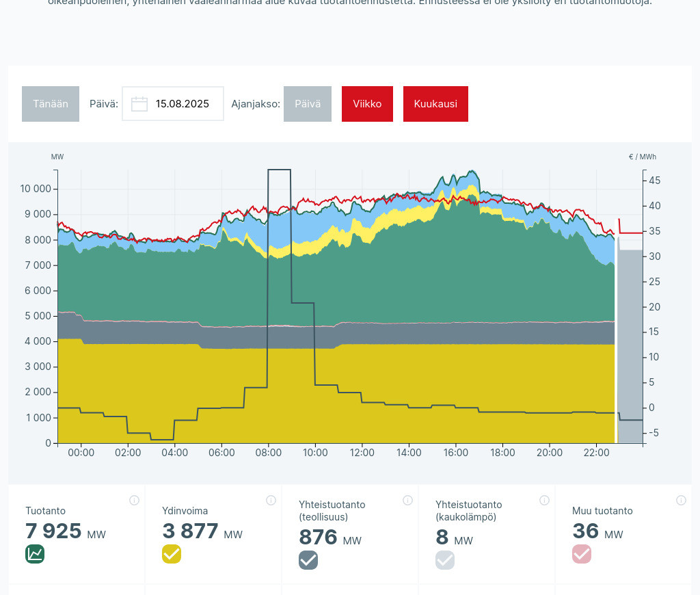Click the 15.08.2025 date text
Screen dimensions: 700x595
pos(182,104)
